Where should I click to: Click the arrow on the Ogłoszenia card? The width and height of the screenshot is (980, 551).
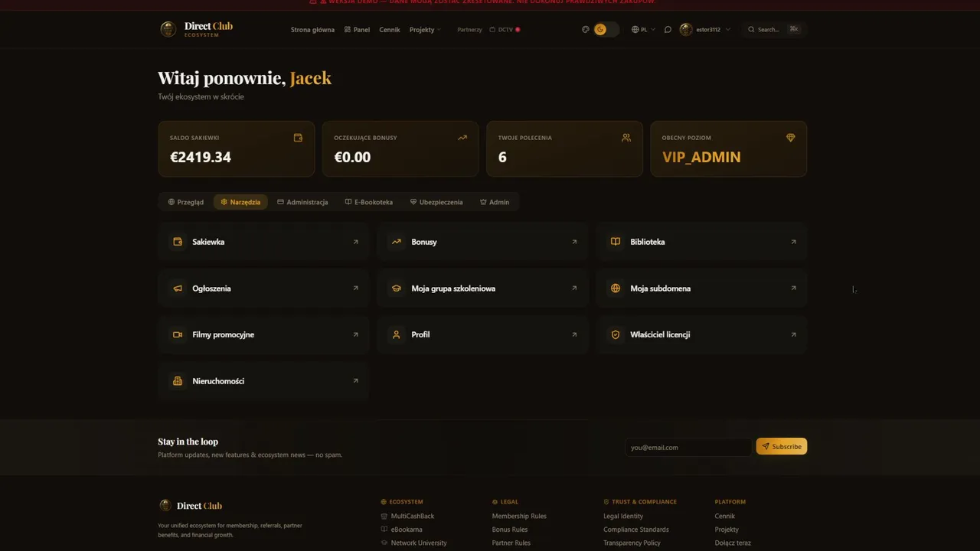[x=355, y=289]
